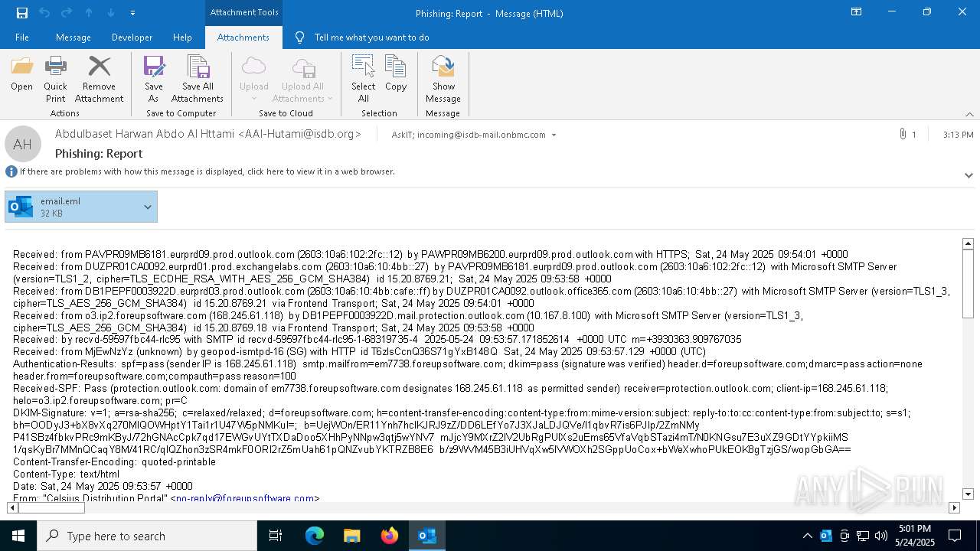Screen dimensions: 980x551
Task: Click the network icon in system tray
Action: coord(863,536)
